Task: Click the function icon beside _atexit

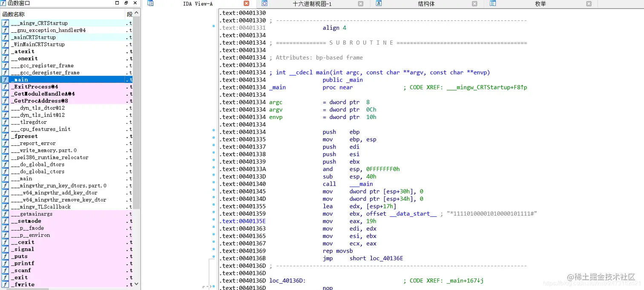Action: coord(5,51)
